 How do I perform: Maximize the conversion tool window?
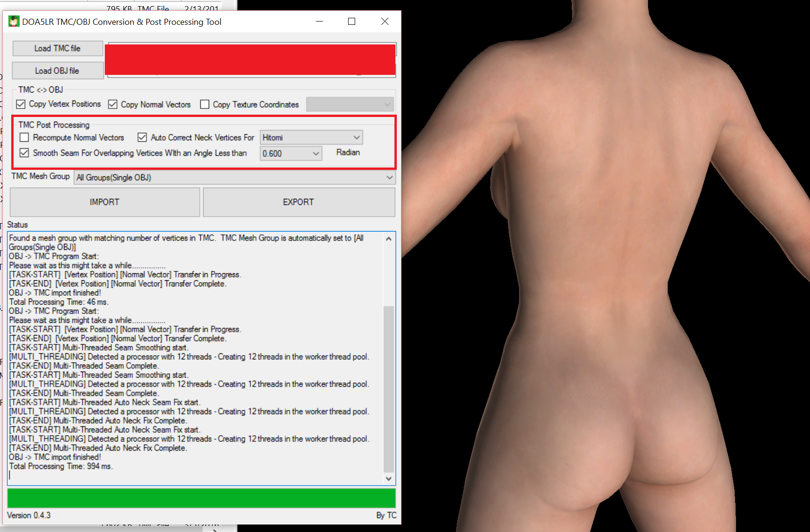pyautogui.click(x=352, y=22)
